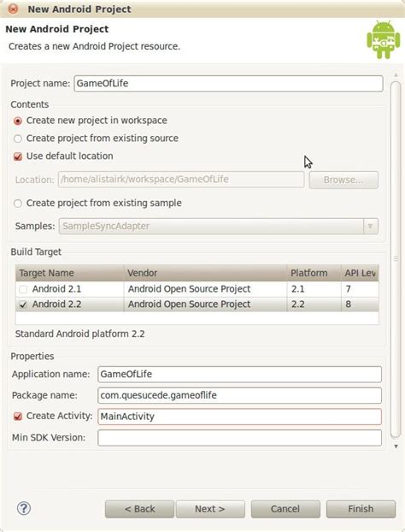The width and height of the screenshot is (405, 532).
Task: Click the MainActivity text field
Action: (x=239, y=417)
